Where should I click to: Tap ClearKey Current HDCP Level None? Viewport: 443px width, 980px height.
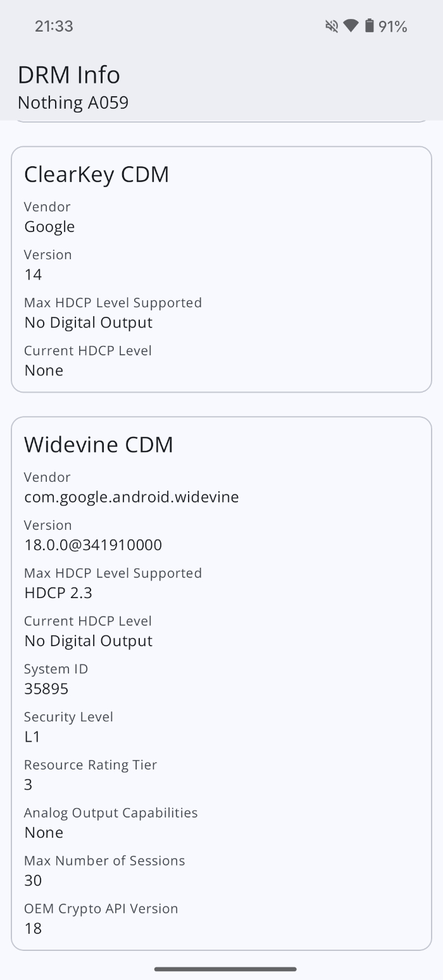pos(44,371)
